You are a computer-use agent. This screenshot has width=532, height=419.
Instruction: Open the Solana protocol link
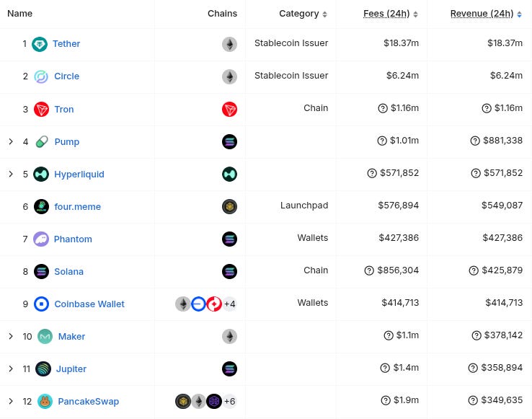click(69, 272)
